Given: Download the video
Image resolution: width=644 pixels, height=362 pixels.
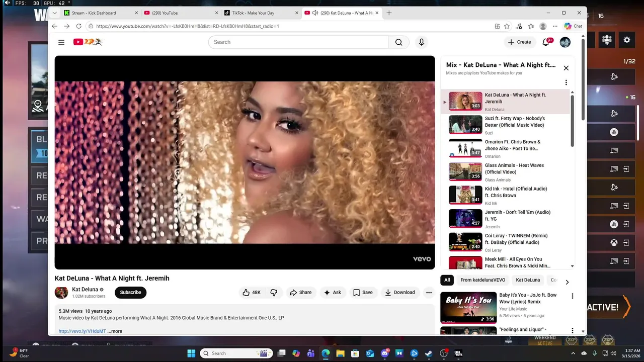Looking at the screenshot, I should 400,292.
